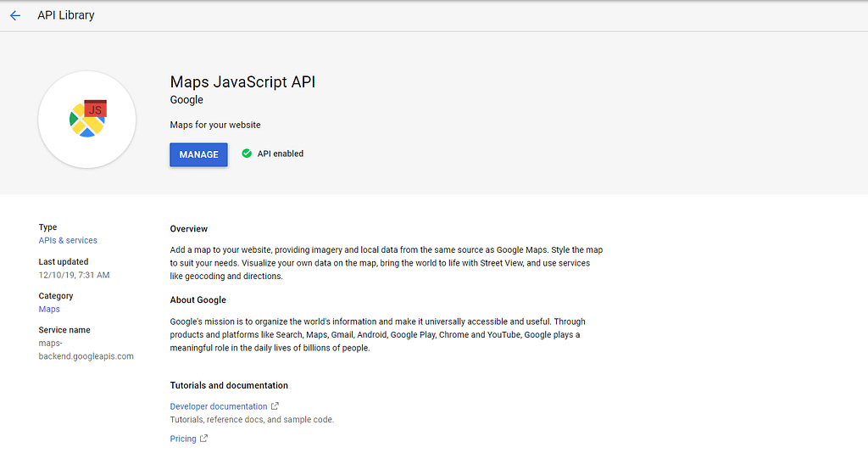868x453 pixels.
Task: Click the back arrow icon
Action: coord(14,15)
